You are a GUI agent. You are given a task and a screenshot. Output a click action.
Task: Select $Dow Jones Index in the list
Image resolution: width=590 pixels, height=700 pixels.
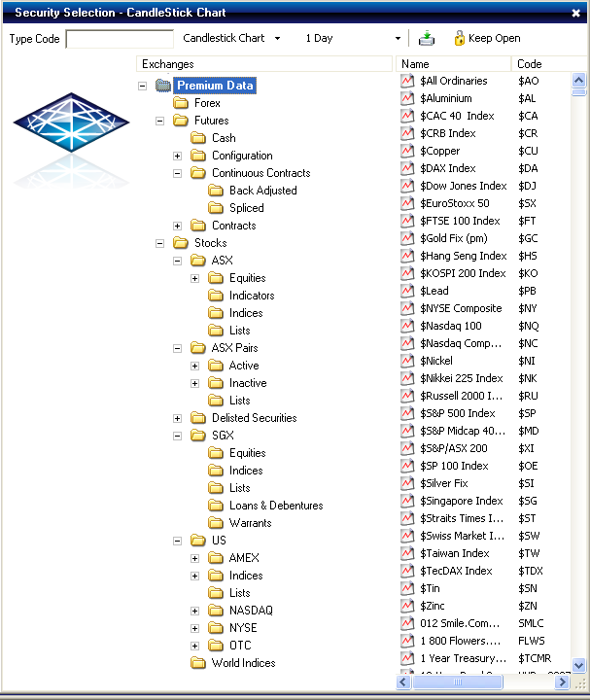click(x=464, y=186)
